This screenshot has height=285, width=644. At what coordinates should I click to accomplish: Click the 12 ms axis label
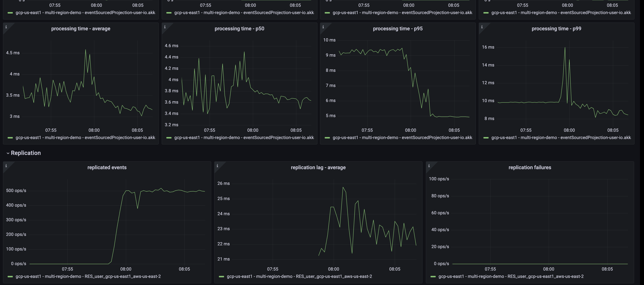point(488,83)
